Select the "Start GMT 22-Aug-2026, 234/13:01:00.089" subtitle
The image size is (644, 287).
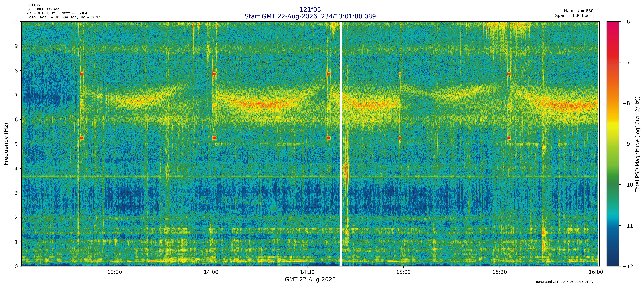coord(310,16)
